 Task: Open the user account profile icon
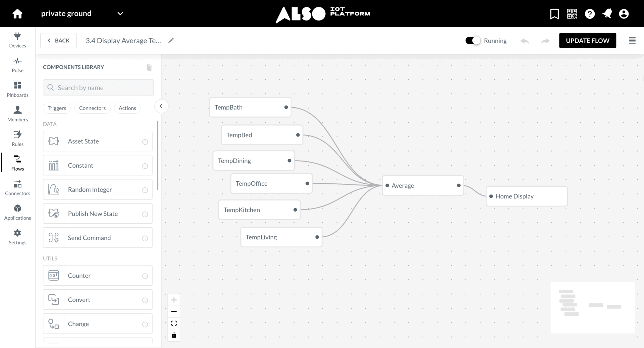coord(624,14)
